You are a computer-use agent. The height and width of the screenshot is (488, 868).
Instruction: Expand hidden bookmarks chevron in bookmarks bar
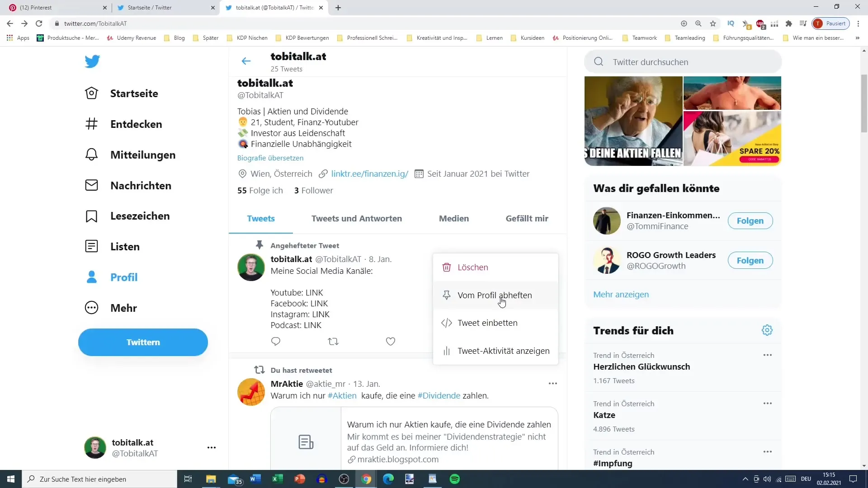click(x=858, y=38)
